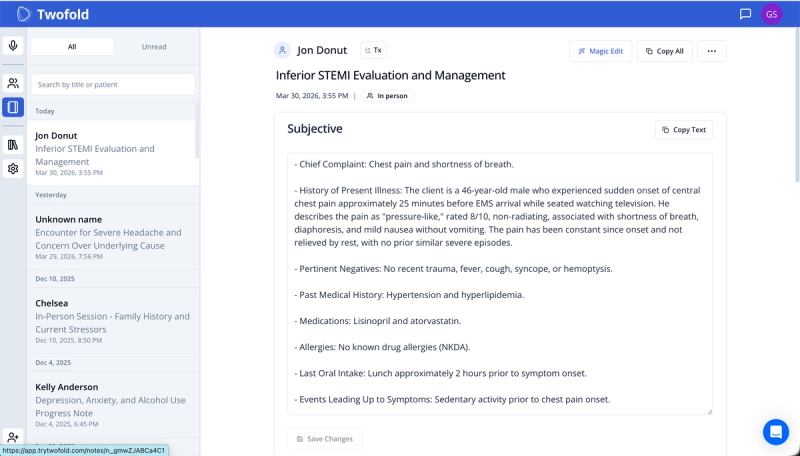The width and height of the screenshot is (800, 456).
Task: Open the GS user avatar menu
Action: click(772, 14)
